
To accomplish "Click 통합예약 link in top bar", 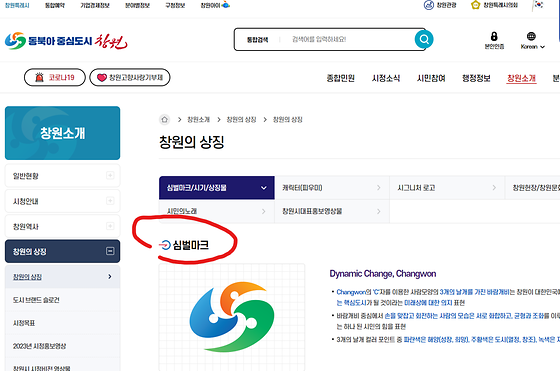I will point(55,5).
